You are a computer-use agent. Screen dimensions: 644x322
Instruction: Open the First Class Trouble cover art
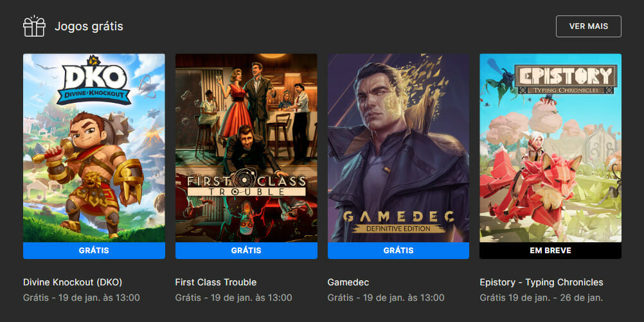click(x=246, y=148)
